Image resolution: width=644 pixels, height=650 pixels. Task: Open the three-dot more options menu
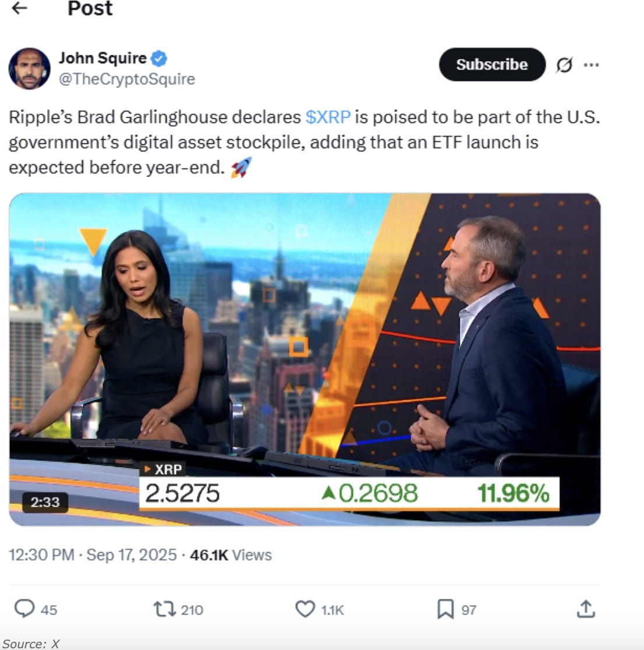591,65
